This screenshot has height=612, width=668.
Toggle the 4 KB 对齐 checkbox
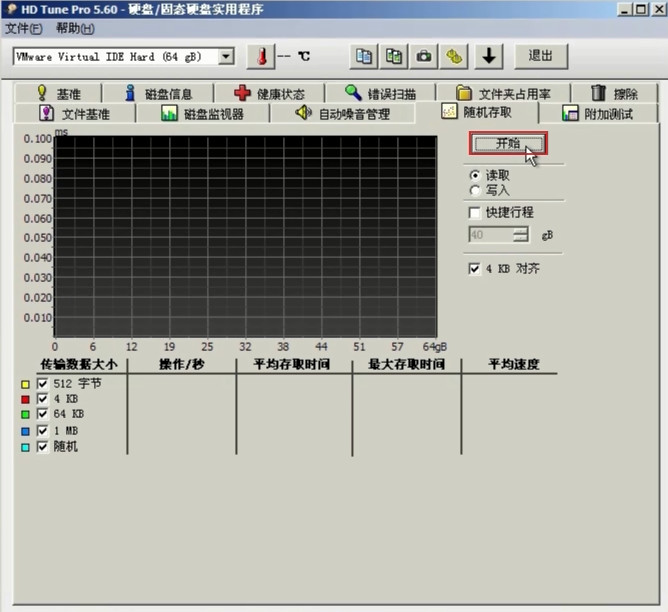tap(474, 269)
